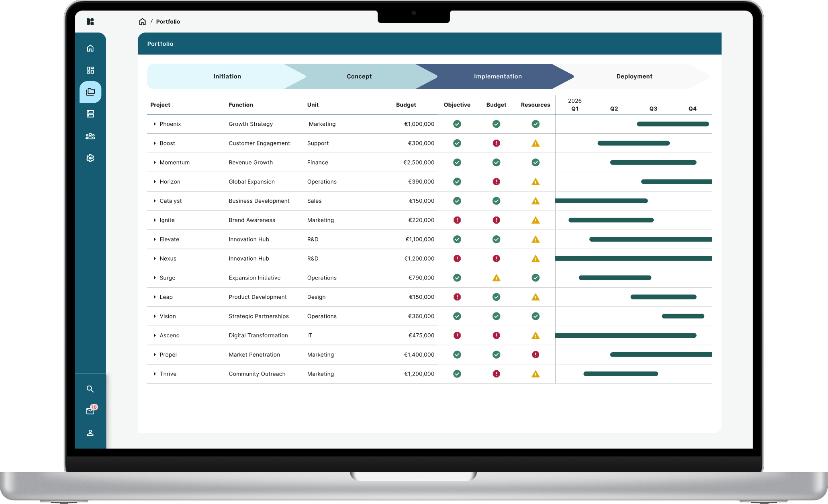Open settings gear in sidebar

(x=90, y=158)
